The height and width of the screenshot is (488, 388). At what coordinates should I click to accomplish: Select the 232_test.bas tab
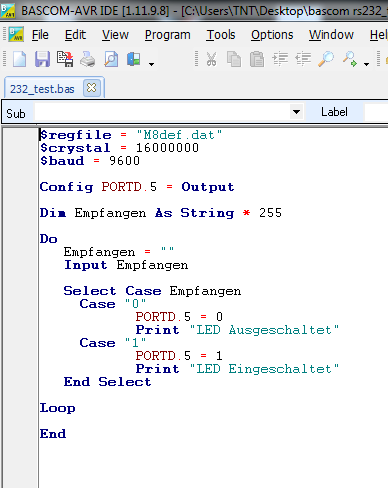click(x=42, y=89)
